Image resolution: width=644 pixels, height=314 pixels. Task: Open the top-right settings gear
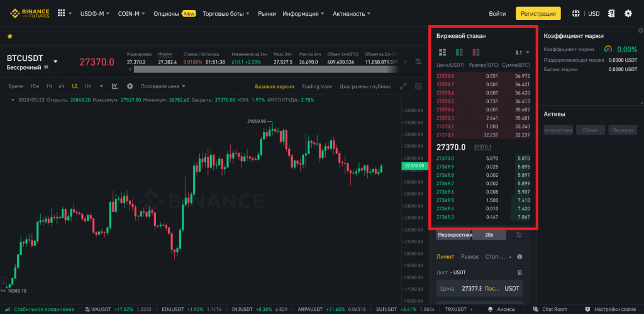(x=628, y=14)
